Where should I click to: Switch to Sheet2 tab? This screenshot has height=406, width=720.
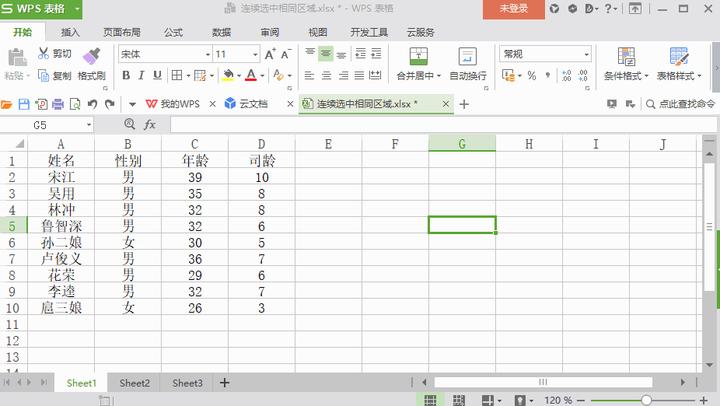click(x=135, y=383)
